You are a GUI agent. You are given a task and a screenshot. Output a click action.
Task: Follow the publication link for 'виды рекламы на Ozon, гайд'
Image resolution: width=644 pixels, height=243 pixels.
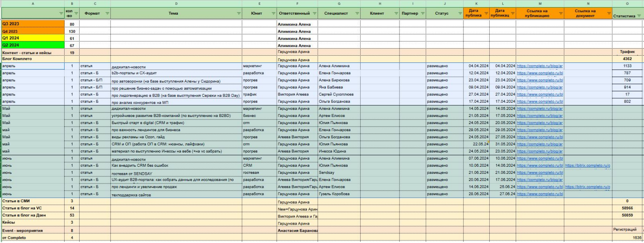[540, 137]
